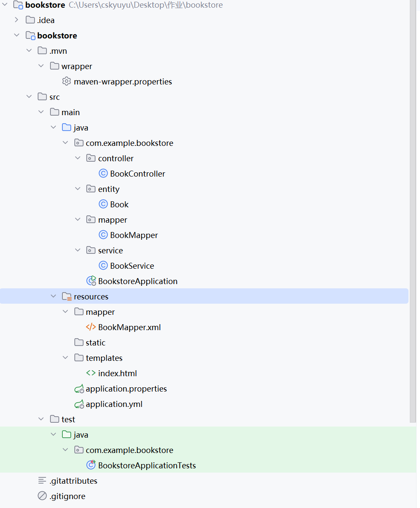Collapse the com.example.bookstore package under java
This screenshot has width=420, height=508.
pyautogui.click(x=65, y=142)
